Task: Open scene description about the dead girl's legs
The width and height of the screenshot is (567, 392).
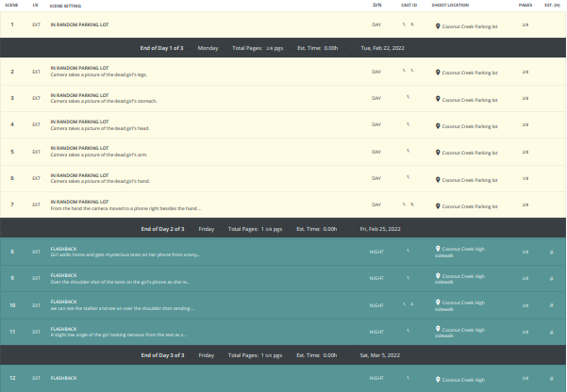Action: click(99, 74)
